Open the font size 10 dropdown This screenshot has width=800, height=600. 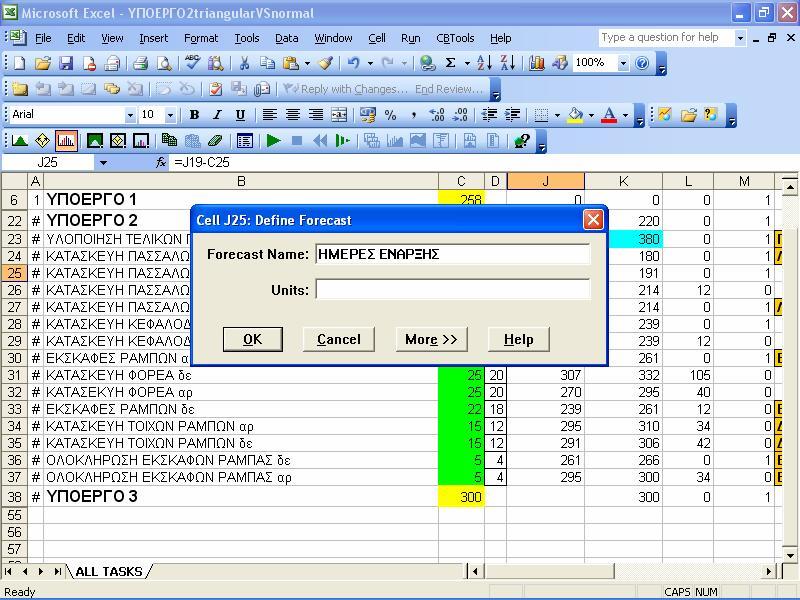(x=170, y=115)
